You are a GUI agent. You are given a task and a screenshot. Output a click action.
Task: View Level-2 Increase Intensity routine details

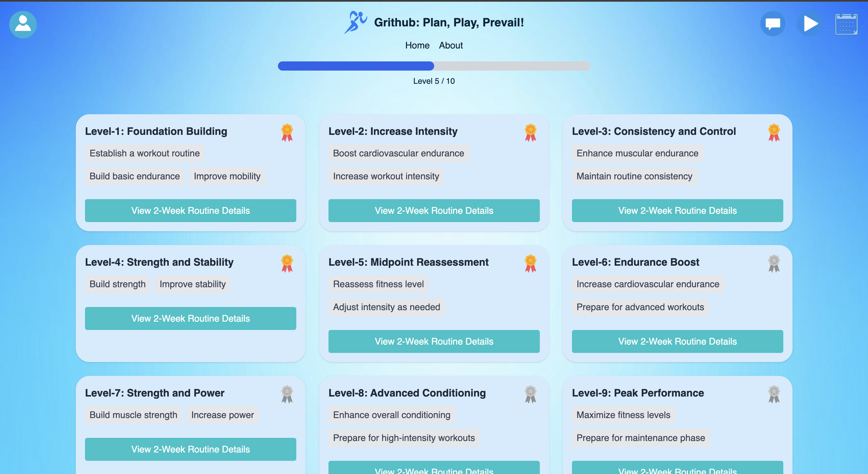(x=434, y=210)
